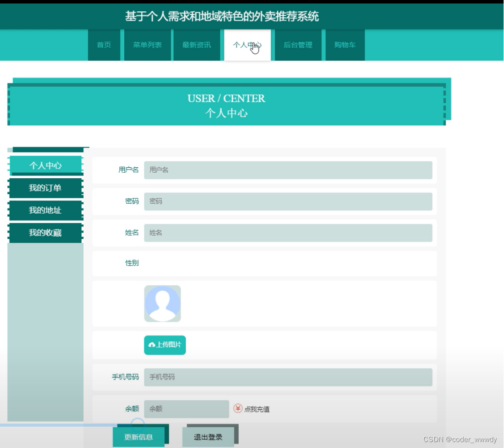Click the 上传图片 upload button

165,345
